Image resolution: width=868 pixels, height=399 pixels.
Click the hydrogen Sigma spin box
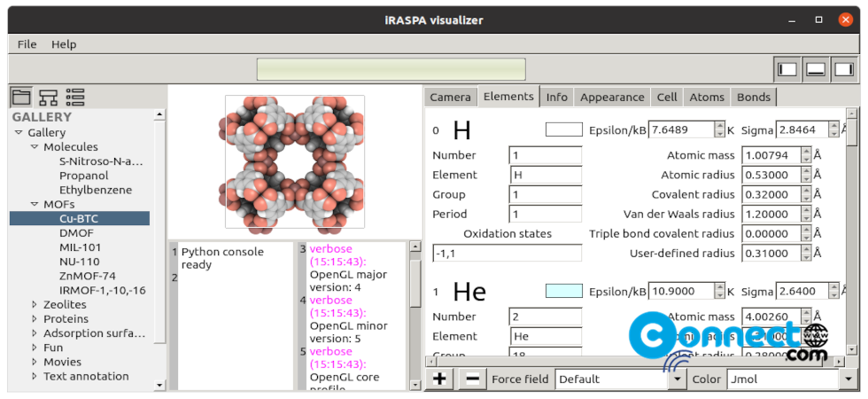pos(807,129)
